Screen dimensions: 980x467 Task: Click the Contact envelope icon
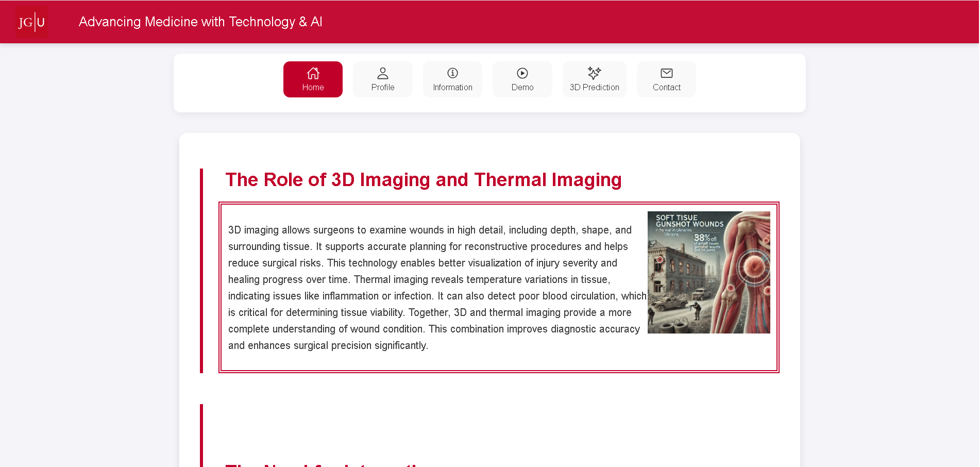[x=667, y=73]
